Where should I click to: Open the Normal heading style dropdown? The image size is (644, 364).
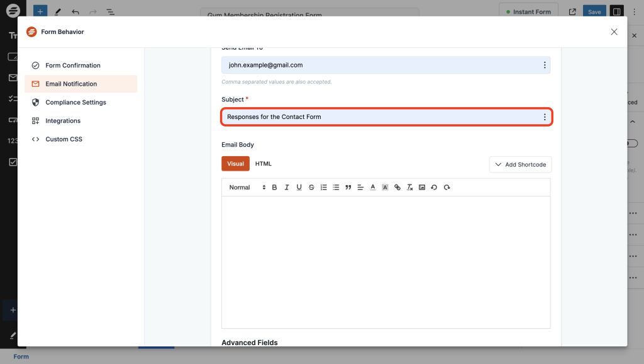247,188
